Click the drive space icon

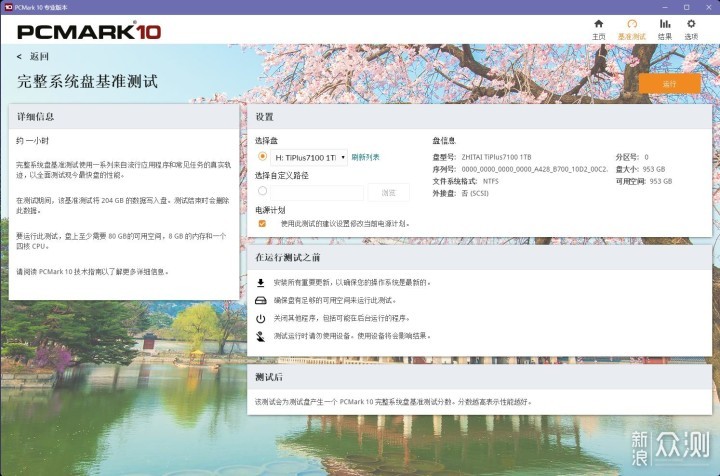260,301
